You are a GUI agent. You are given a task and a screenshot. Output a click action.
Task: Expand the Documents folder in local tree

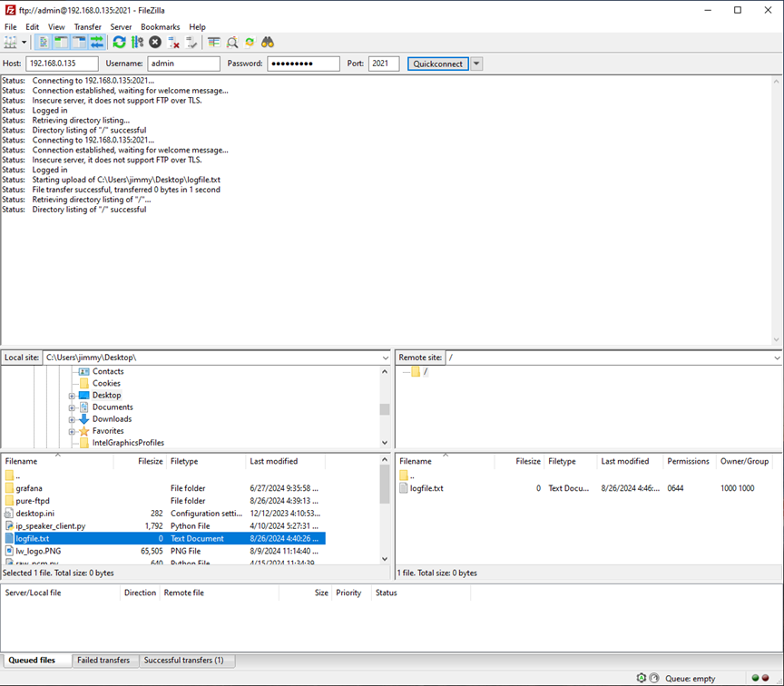coord(72,408)
